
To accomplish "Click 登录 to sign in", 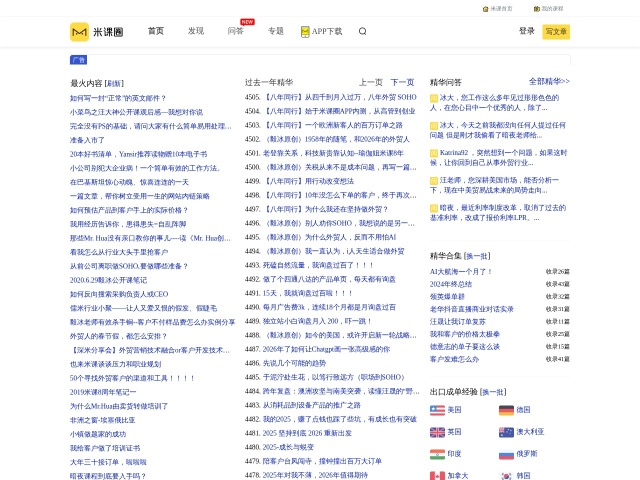I will coord(527,31).
